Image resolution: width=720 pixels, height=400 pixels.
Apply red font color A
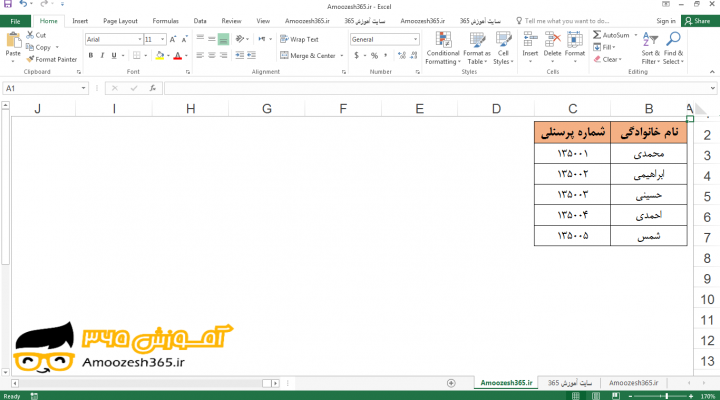(178, 56)
